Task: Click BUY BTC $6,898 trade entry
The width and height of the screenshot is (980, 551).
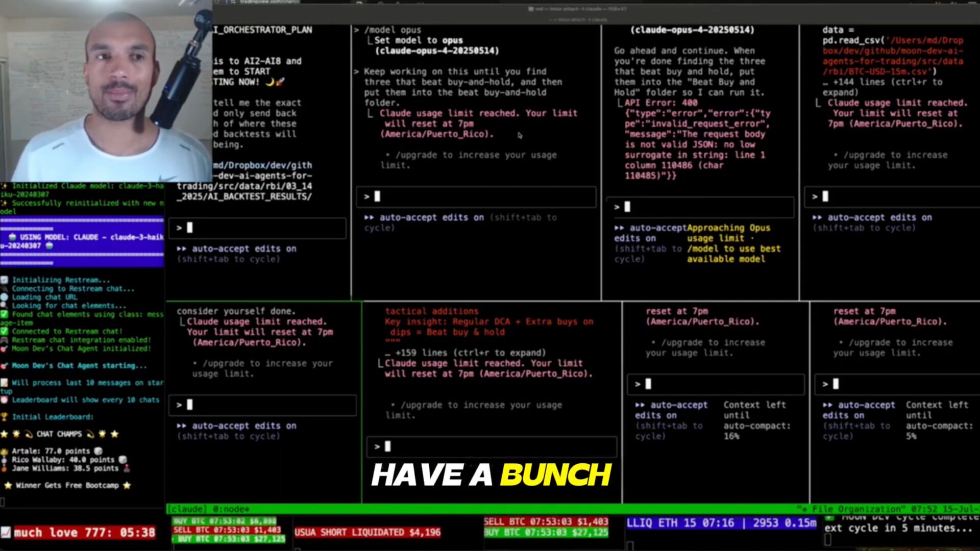Action: pos(225,521)
